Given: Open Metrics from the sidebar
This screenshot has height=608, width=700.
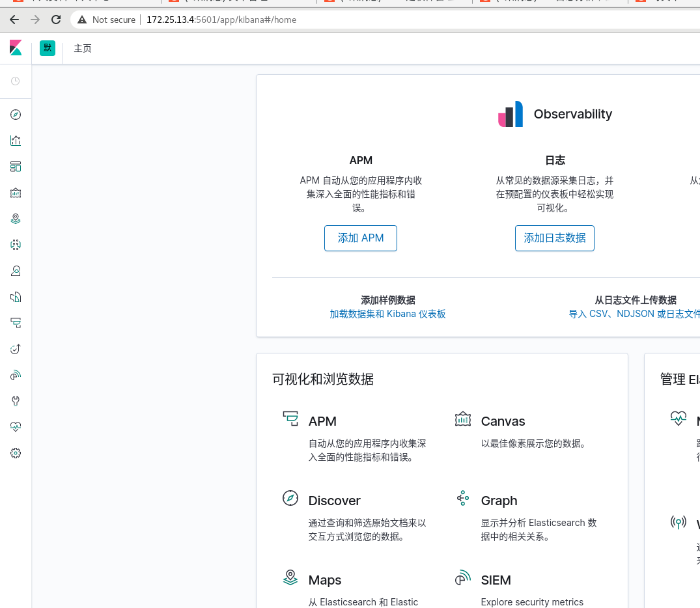Looking at the screenshot, I should (x=16, y=271).
